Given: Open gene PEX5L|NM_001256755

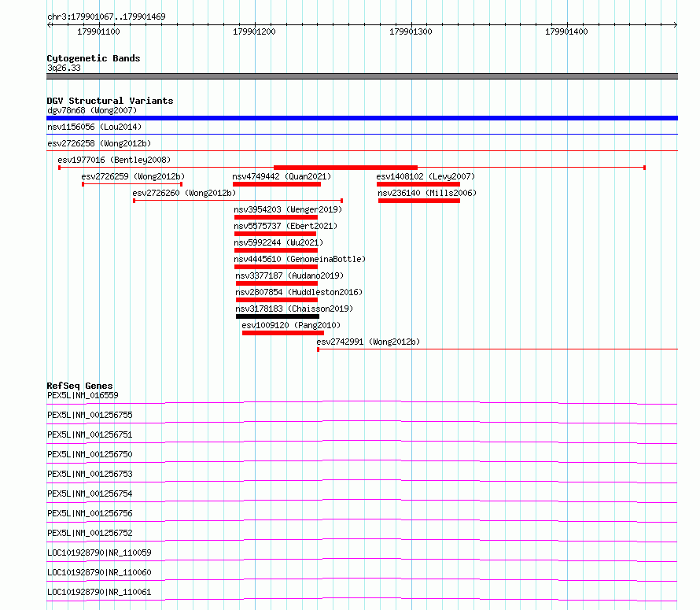Looking at the screenshot, I should [x=90, y=415].
